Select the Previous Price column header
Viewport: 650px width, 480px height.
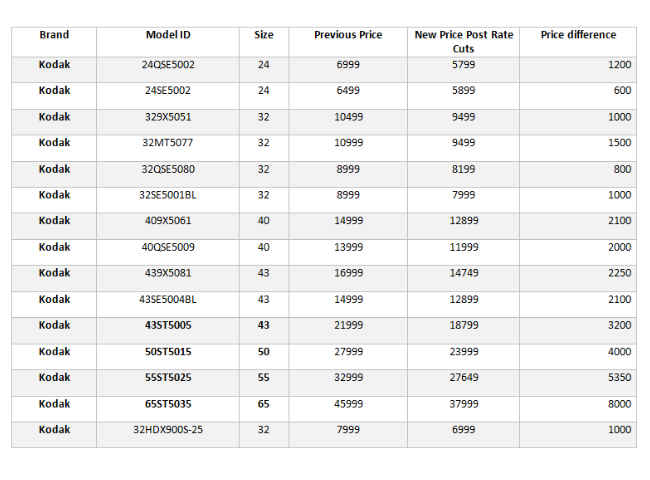pos(348,35)
